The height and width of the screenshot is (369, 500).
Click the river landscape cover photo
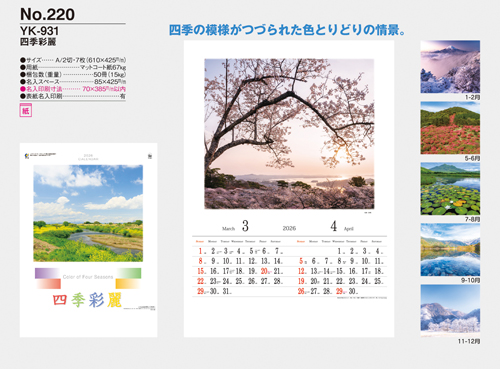pos(88,213)
